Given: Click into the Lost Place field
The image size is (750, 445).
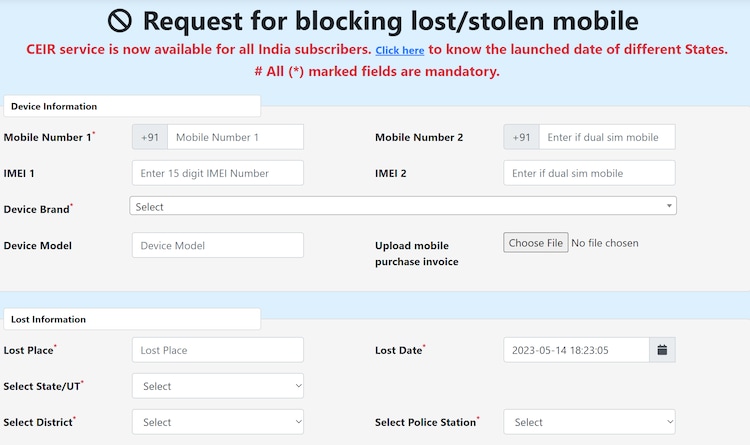Looking at the screenshot, I should tap(218, 350).
